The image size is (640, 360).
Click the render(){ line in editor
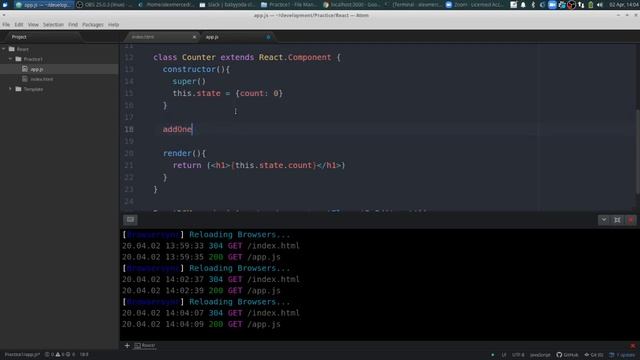tap(185, 153)
